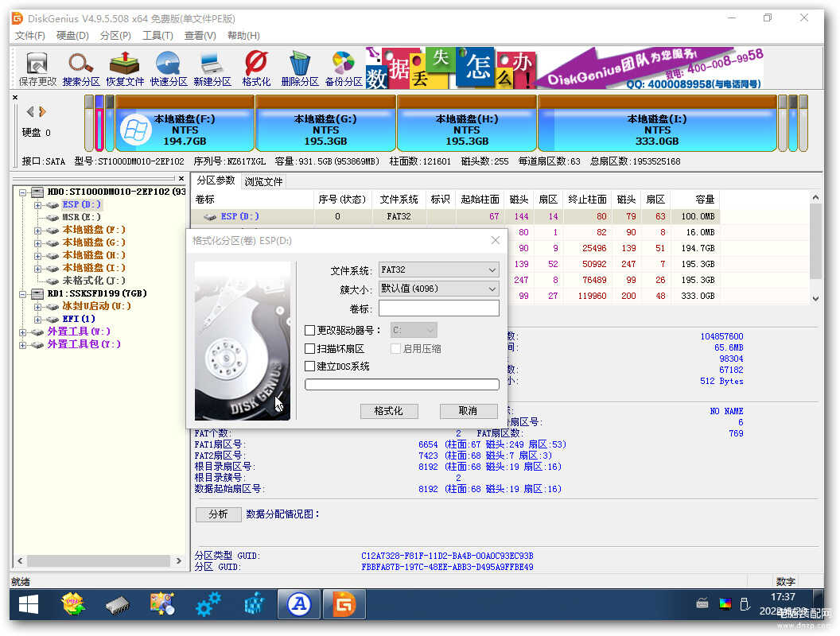This screenshot has height=636, width=840.
Task: Click the 卷标 volume label input field
Action: coord(439,308)
